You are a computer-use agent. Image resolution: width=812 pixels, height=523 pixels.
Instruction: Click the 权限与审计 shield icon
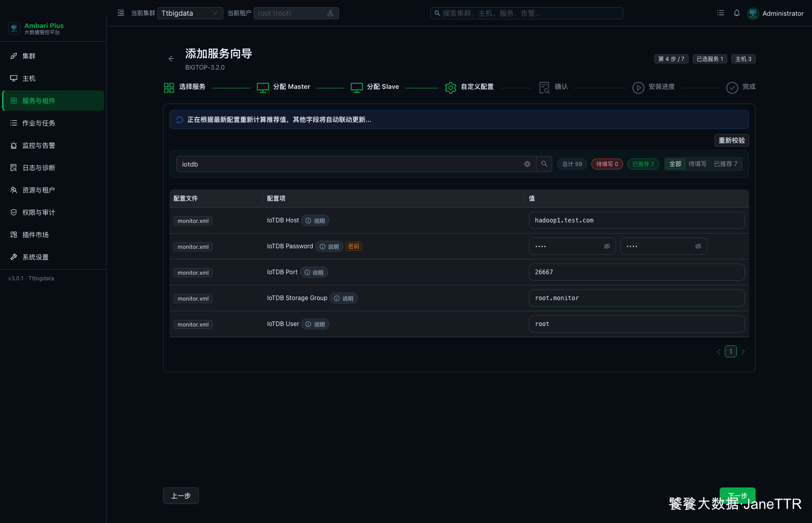tap(14, 212)
